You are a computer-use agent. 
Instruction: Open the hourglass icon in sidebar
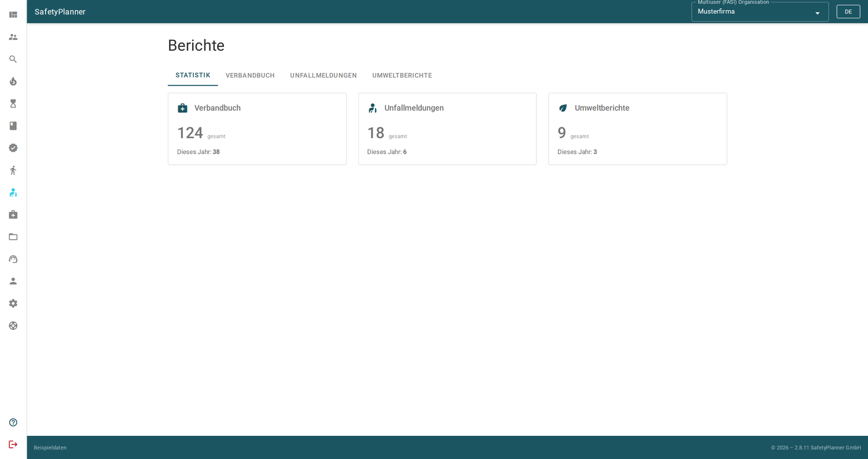[x=13, y=104]
